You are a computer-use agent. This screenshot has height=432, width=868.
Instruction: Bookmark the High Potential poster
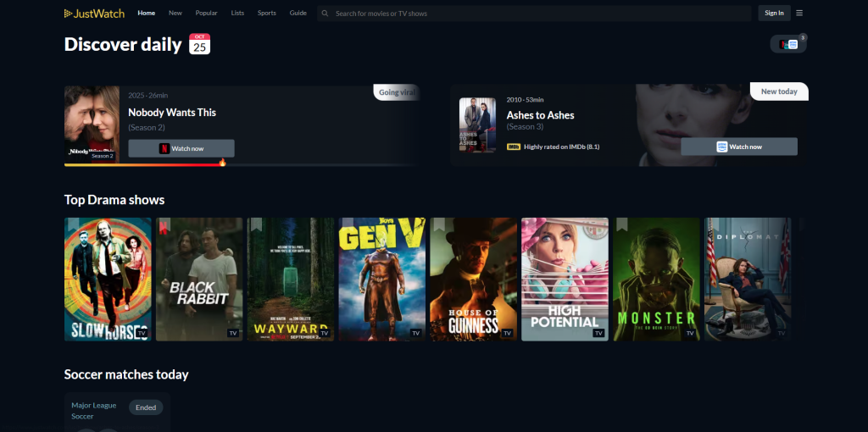[531, 224]
